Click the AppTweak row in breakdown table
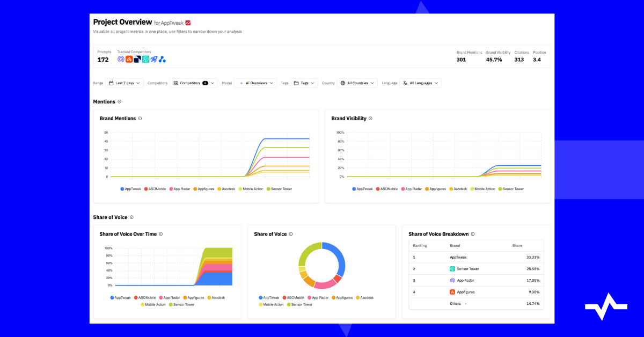This screenshot has width=644, height=337. (476, 257)
